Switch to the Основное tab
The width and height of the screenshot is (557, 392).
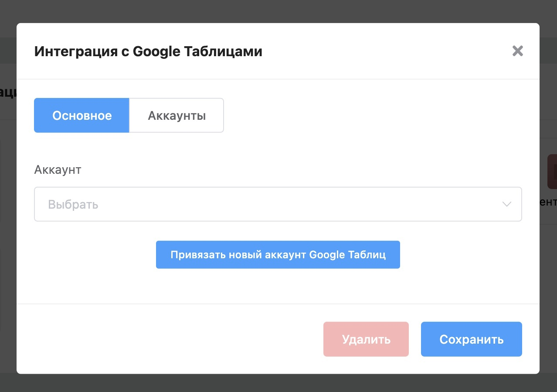82,115
